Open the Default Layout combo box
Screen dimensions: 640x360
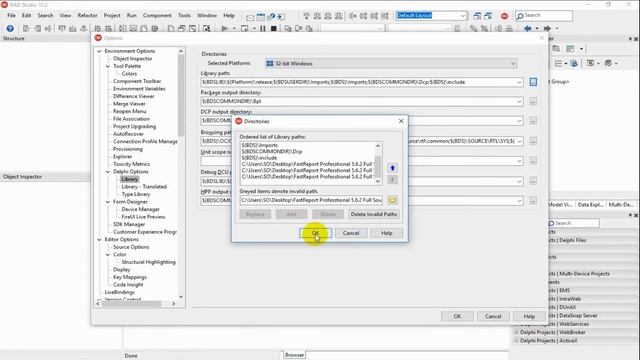(431, 16)
